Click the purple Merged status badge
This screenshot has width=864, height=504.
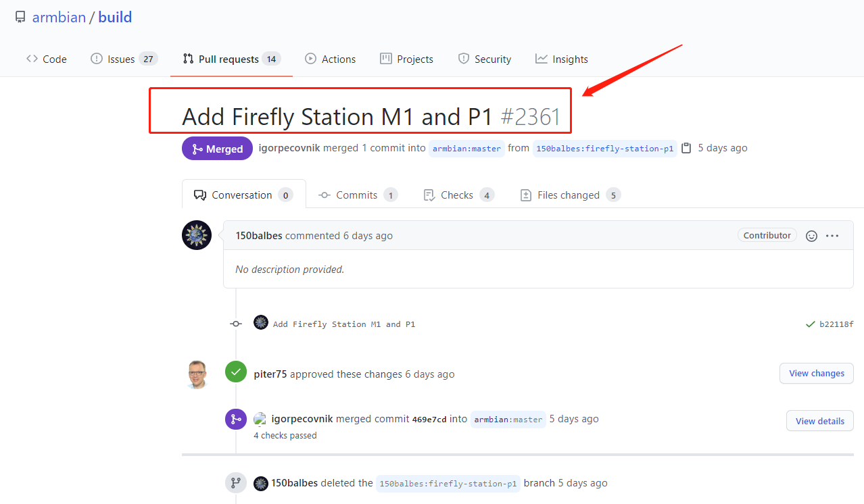pos(217,149)
